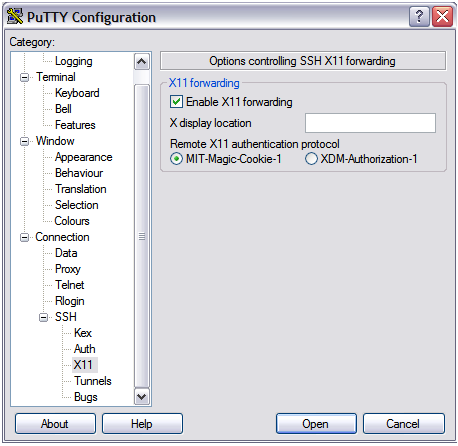The image size is (458, 446).
Task: Go to the Colours settings
Action: (x=72, y=221)
